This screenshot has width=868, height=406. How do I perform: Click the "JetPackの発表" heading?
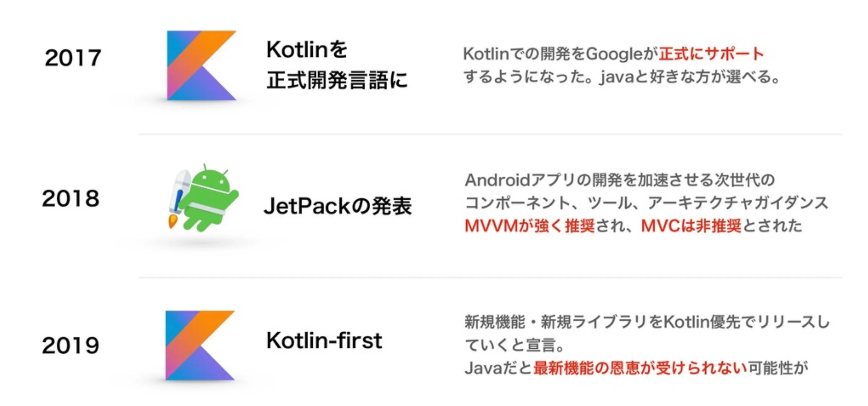click(x=338, y=206)
